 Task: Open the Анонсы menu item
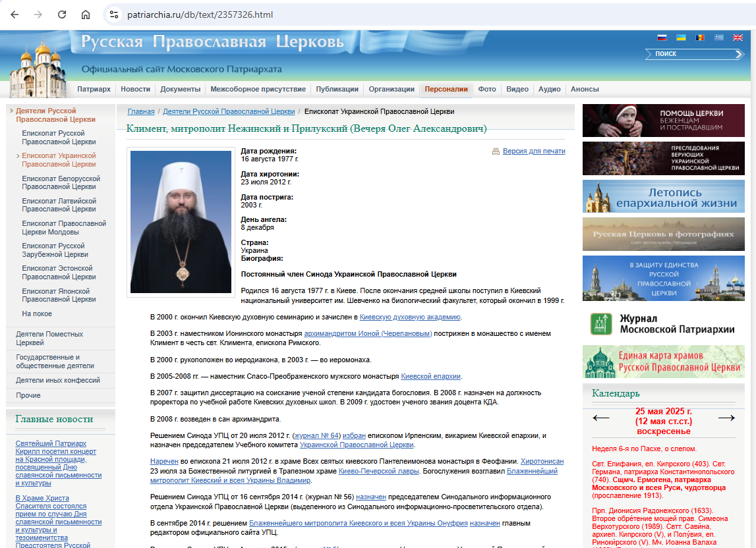click(x=585, y=89)
